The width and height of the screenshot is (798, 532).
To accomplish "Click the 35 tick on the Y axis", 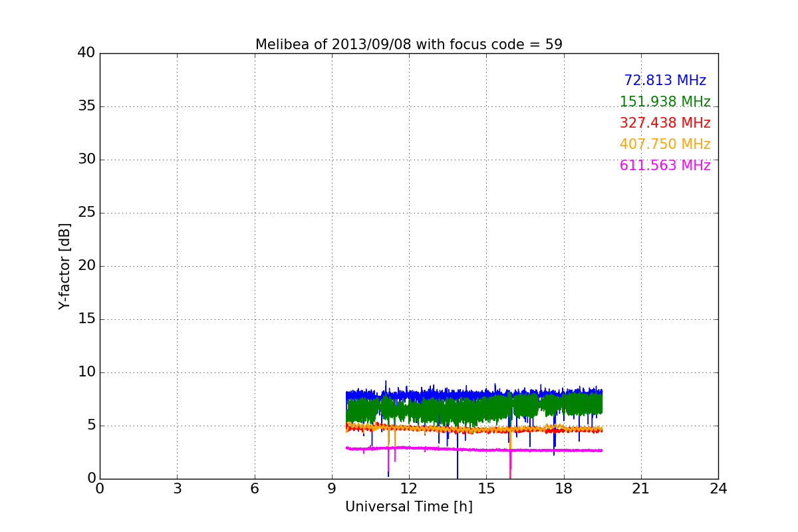I will coord(86,106).
